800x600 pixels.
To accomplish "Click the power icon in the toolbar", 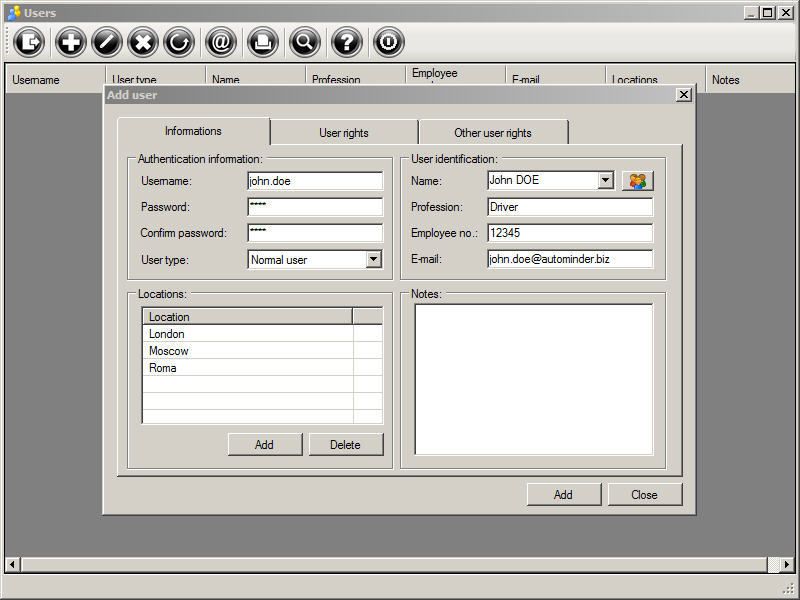I will pyautogui.click(x=389, y=42).
